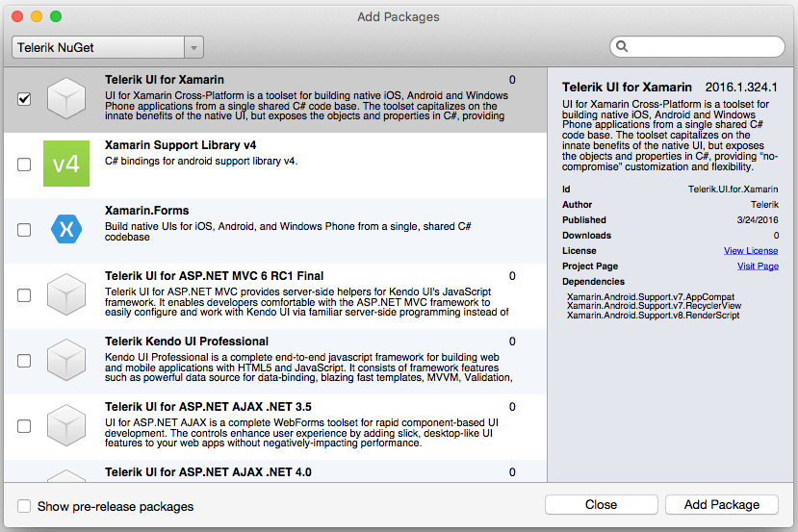Click the Xamarin.Android.Support.v7.AppCompat dependency

[x=651, y=296]
